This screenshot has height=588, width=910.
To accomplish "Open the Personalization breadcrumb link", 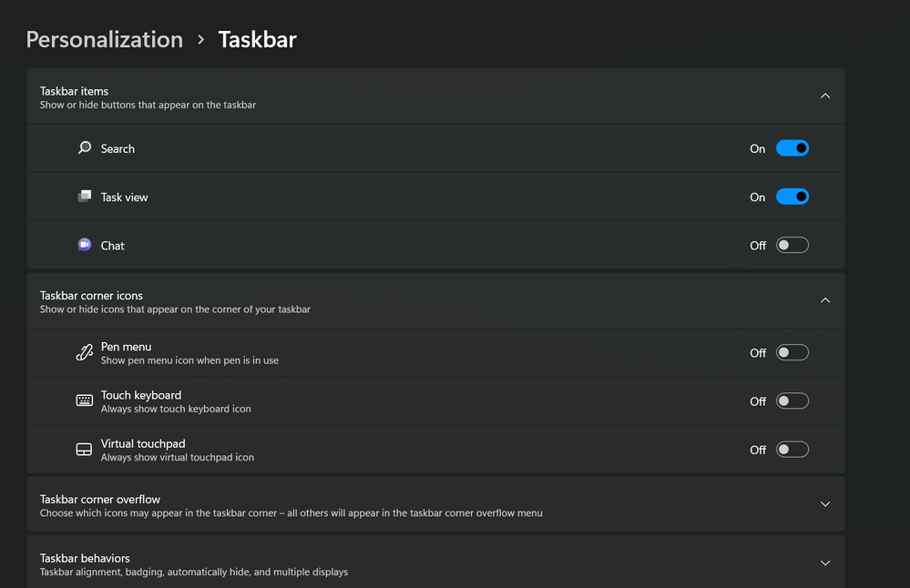I will click(104, 39).
